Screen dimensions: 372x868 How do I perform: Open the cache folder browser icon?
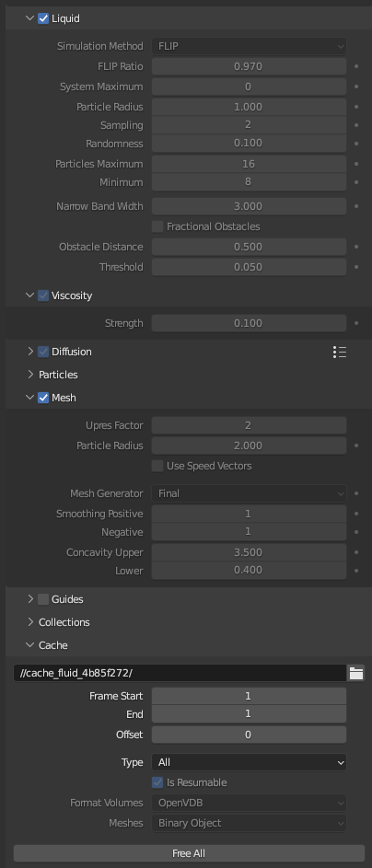[356, 673]
